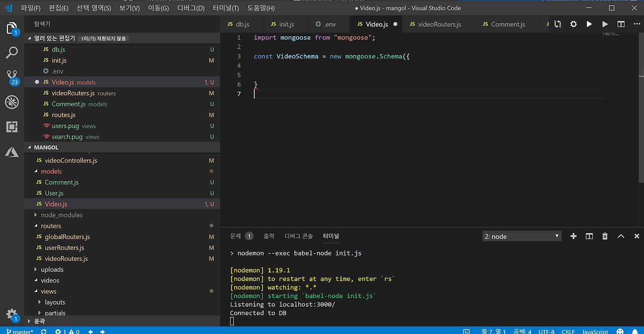The height and width of the screenshot is (334, 644).
Task: Change JavaScript language mode in status bar
Action: [x=595, y=331]
